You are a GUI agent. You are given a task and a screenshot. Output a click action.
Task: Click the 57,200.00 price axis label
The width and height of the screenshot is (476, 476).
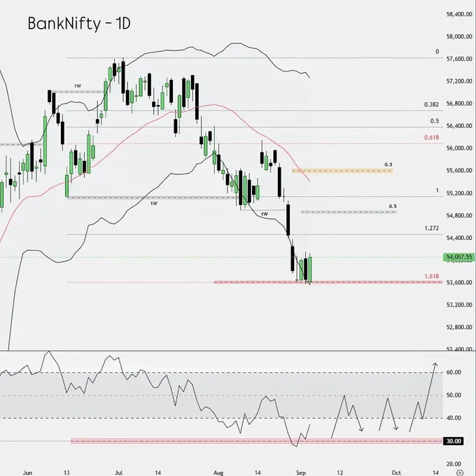tap(459, 81)
